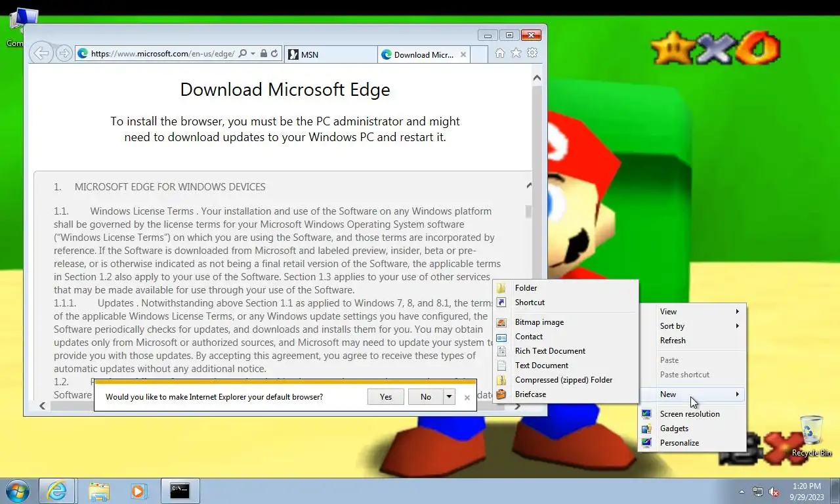This screenshot has width=840, height=504.
Task: Open Gadgets from context menu
Action: click(692, 429)
